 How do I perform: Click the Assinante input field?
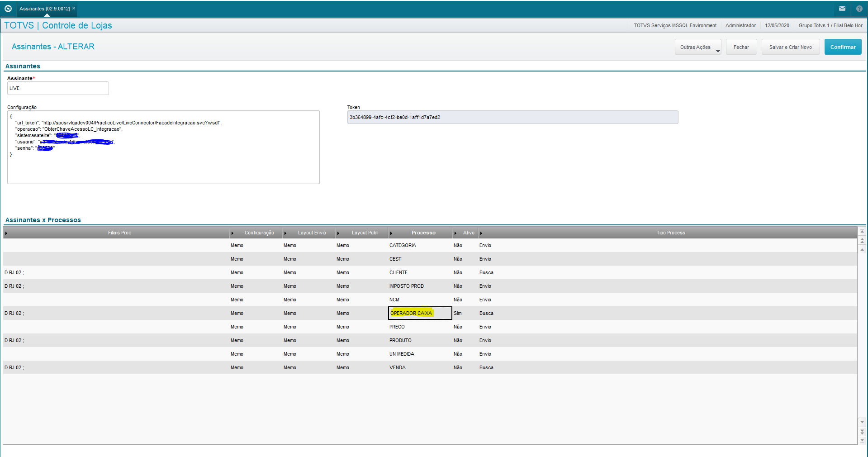pyautogui.click(x=58, y=88)
